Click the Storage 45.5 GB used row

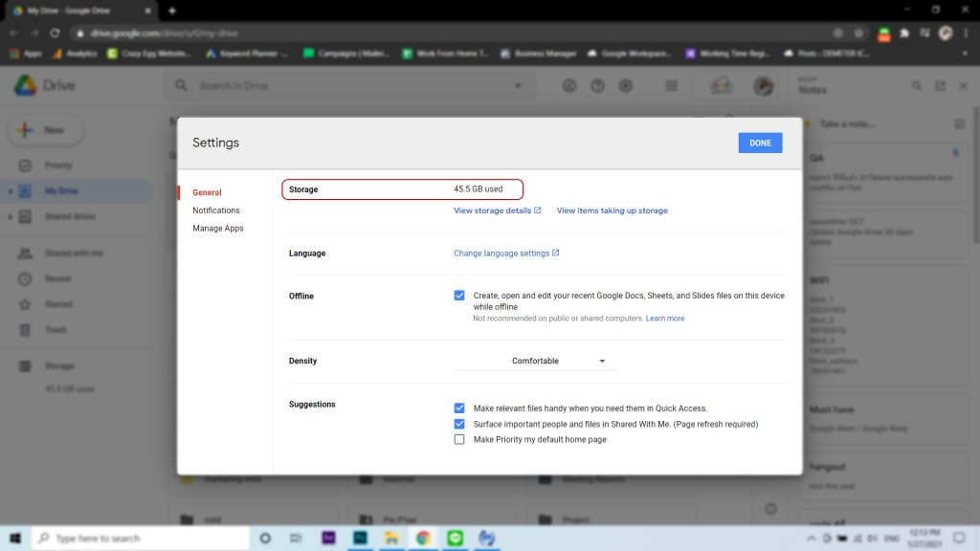coord(402,189)
